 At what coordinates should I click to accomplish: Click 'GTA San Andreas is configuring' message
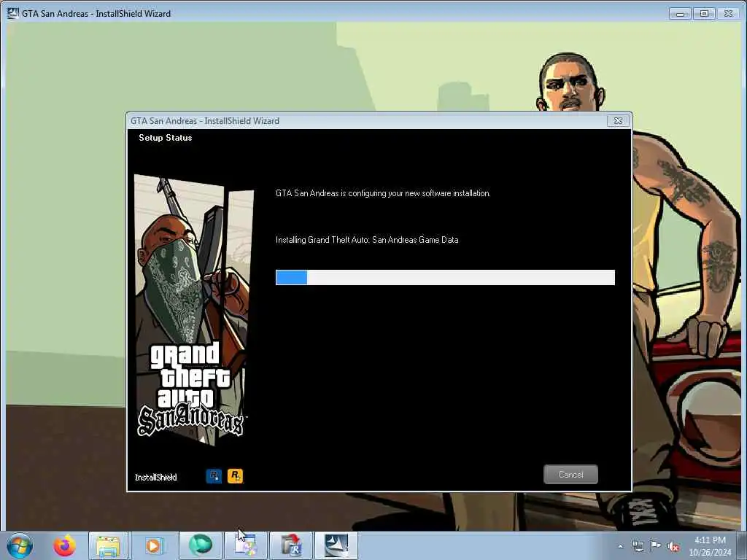pos(382,193)
